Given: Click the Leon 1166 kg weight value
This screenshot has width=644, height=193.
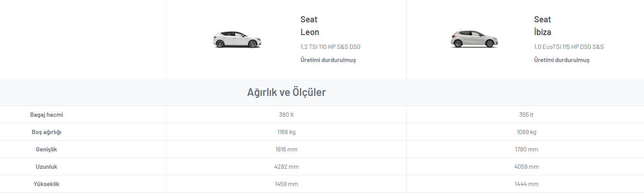Looking at the screenshot, I should (x=286, y=132).
